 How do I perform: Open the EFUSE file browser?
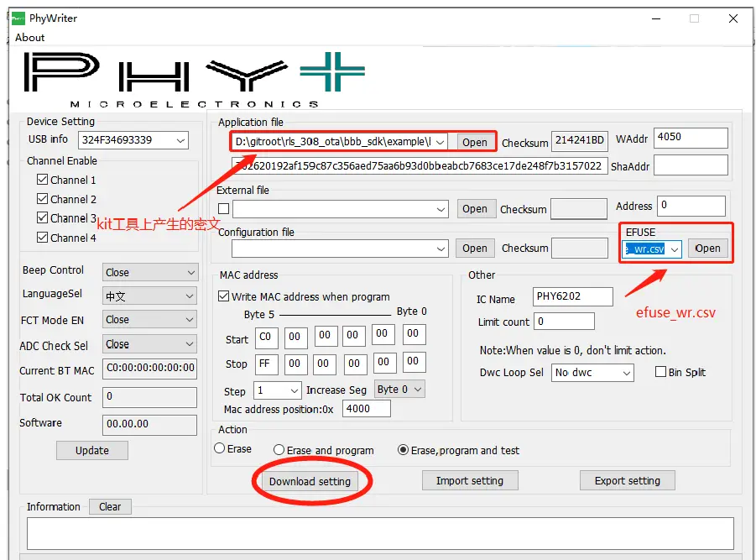[x=707, y=248]
